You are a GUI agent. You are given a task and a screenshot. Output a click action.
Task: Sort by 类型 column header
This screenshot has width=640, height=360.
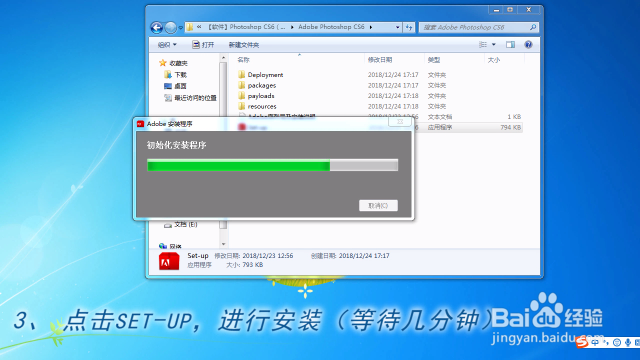point(433,60)
